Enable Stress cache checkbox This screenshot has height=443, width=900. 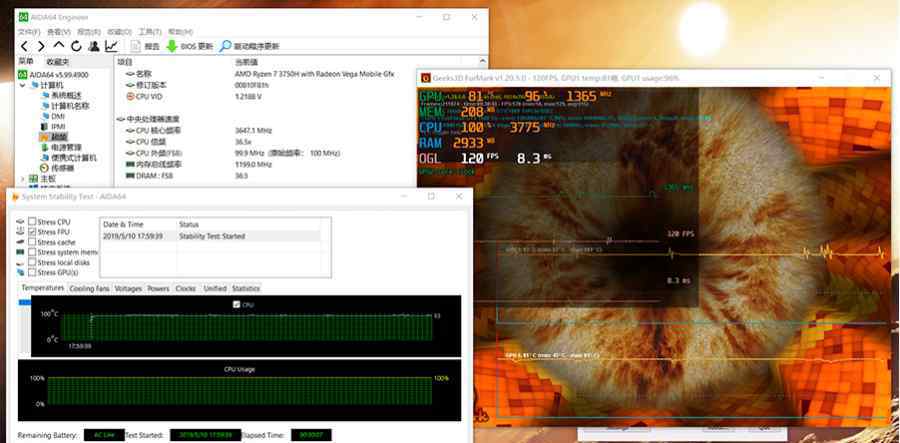point(32,242)
